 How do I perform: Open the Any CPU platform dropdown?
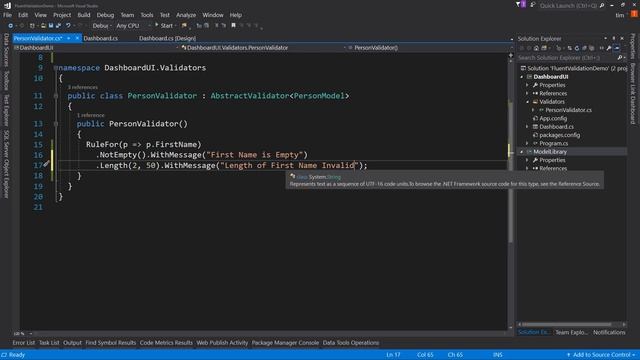coord(133,26)
